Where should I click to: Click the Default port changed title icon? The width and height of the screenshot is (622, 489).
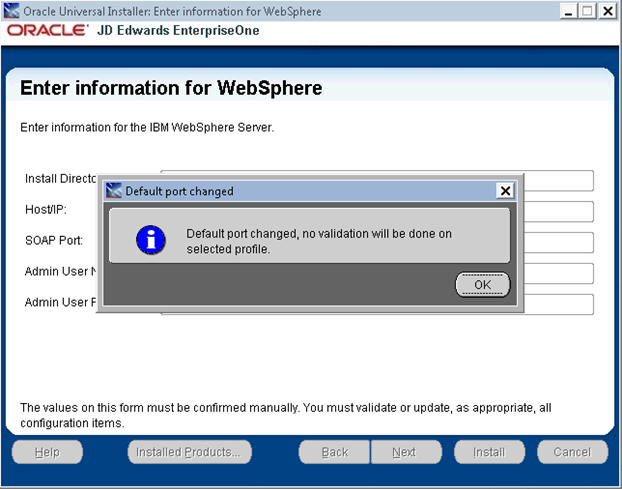[114, 191]
